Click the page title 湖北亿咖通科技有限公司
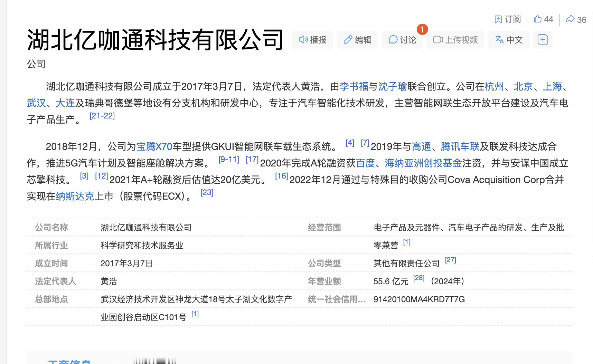The image size is (593, 364). 156,40
